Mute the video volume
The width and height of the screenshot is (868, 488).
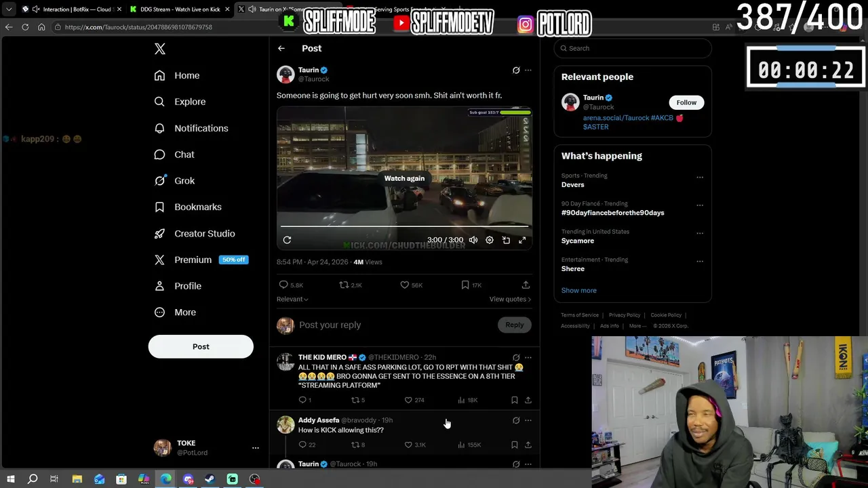473,240
